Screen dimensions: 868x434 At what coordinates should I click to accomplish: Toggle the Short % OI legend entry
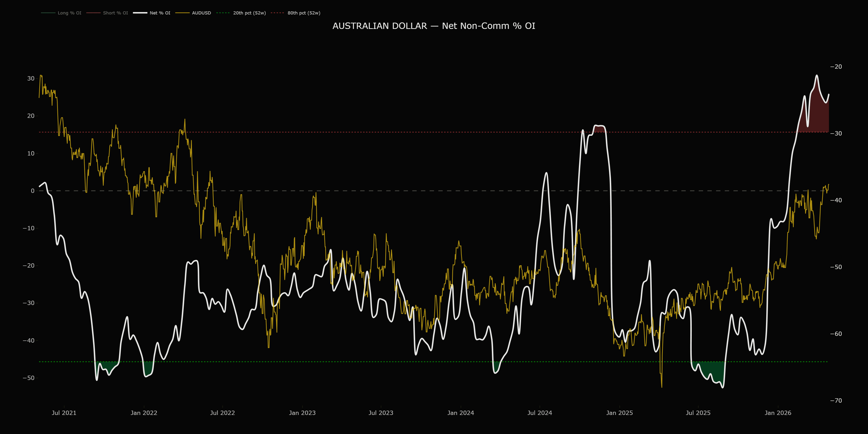click(107, 13)
